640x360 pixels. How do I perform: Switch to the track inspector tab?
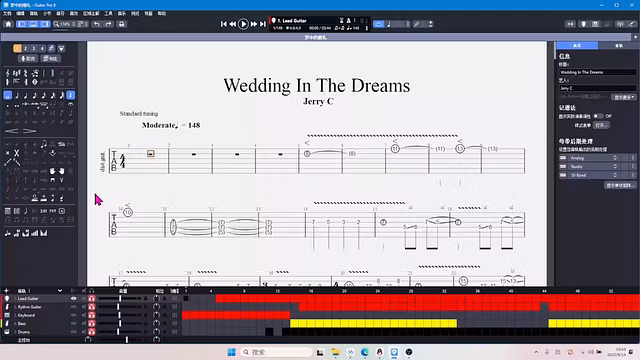(619, 45)
